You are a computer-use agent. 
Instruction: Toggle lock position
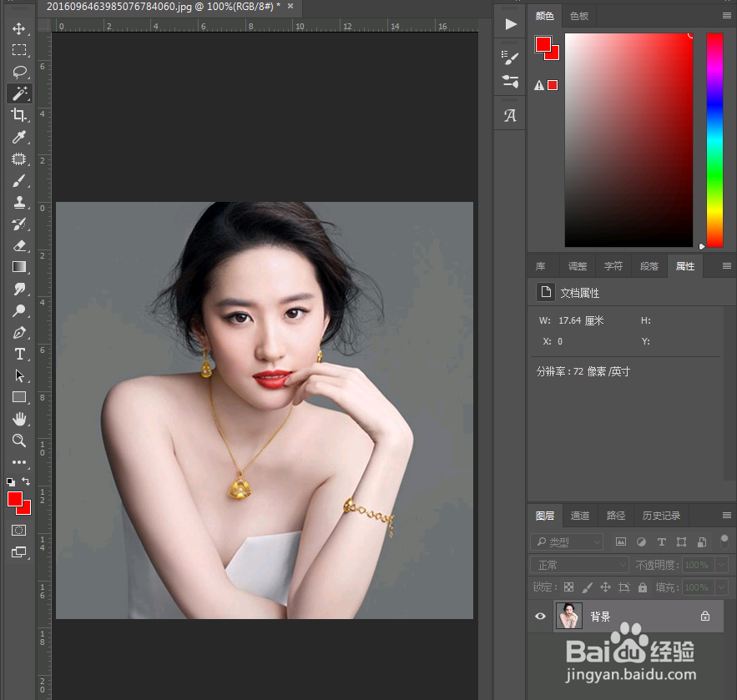coord(605,587)
